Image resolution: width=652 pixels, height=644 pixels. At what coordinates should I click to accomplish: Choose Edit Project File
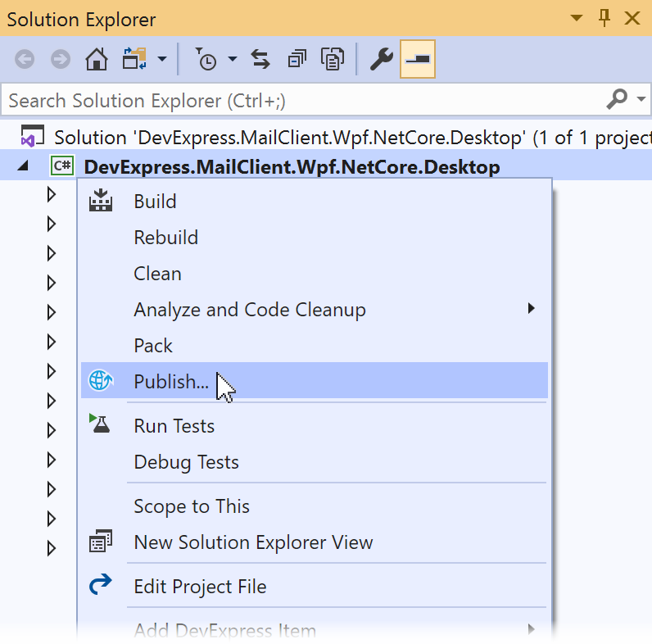[x=315, y=587]
